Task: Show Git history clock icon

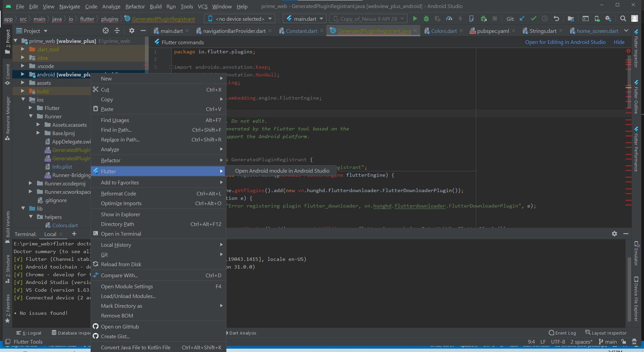Action: (545, 19)
